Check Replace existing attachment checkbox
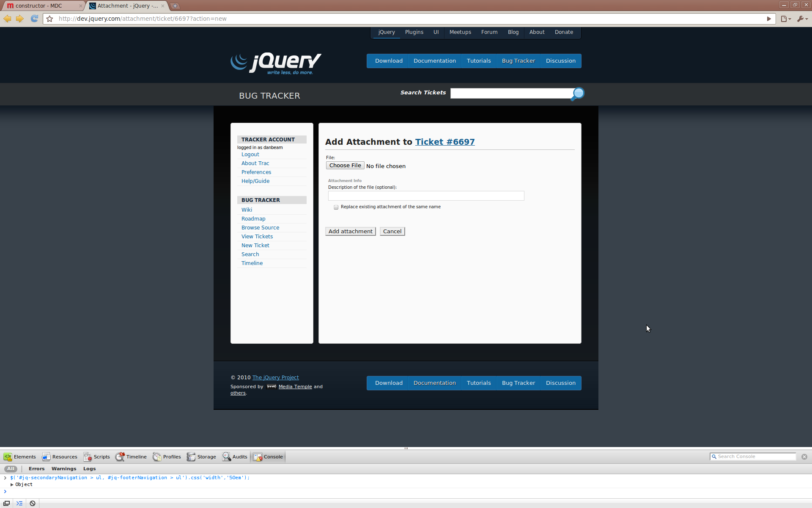 336,207
